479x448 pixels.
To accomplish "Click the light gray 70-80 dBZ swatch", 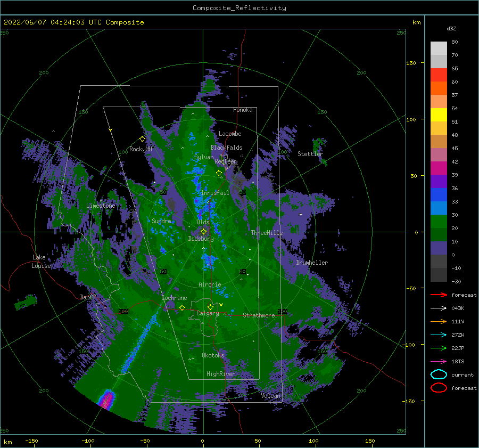I will 439,48.
